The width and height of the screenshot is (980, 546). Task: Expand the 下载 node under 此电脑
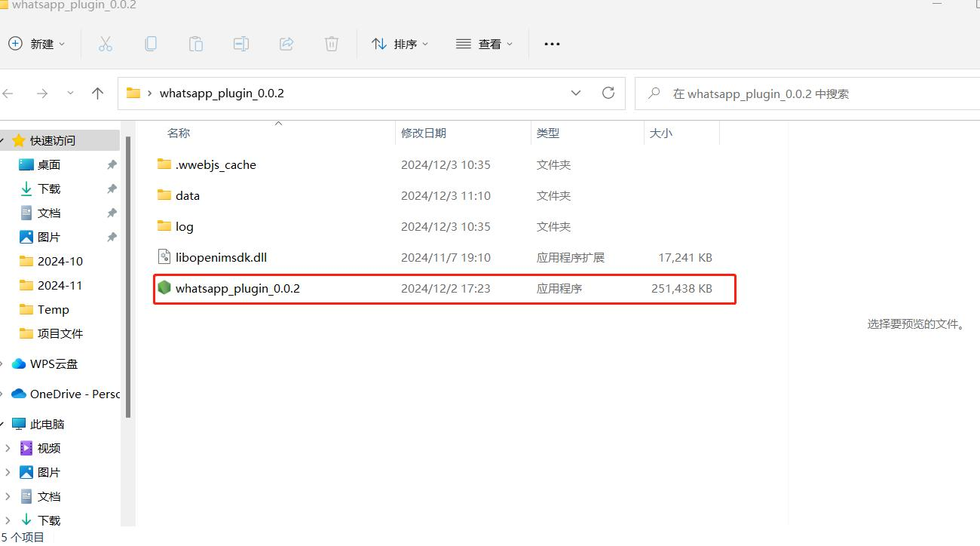point(8,520)
